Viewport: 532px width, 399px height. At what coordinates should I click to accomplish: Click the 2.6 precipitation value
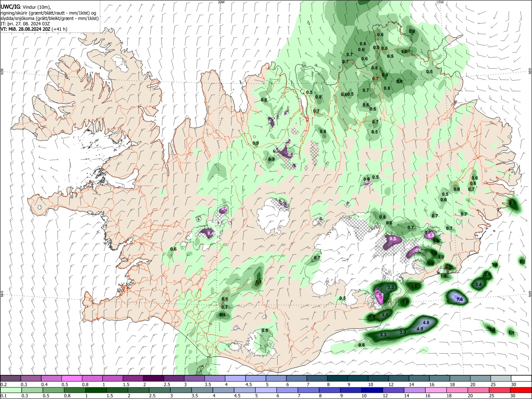coord(488,275)
